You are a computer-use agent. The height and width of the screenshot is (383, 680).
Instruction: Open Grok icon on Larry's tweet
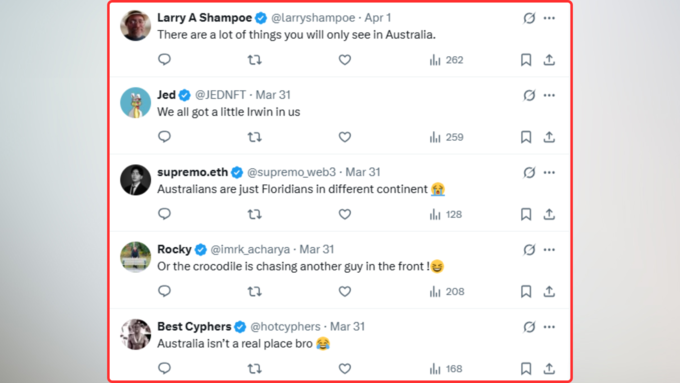(x=529, y=18)
